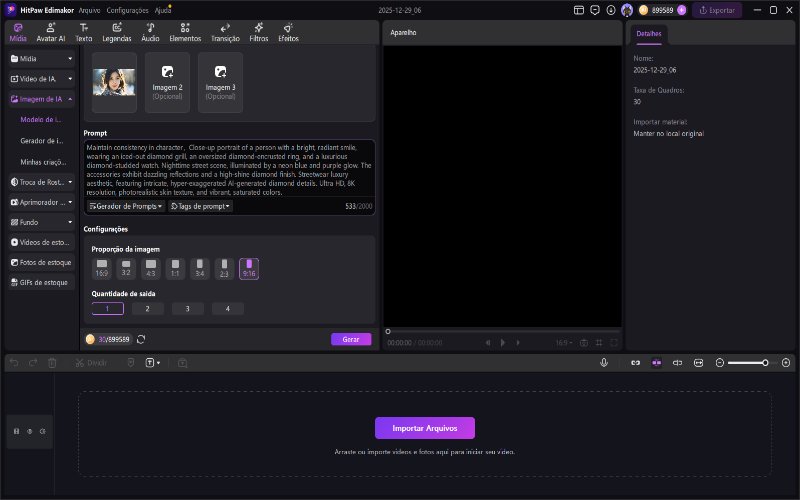800x500 pixels.
Task: Open the user profile avatar
Action: [627, 10]
